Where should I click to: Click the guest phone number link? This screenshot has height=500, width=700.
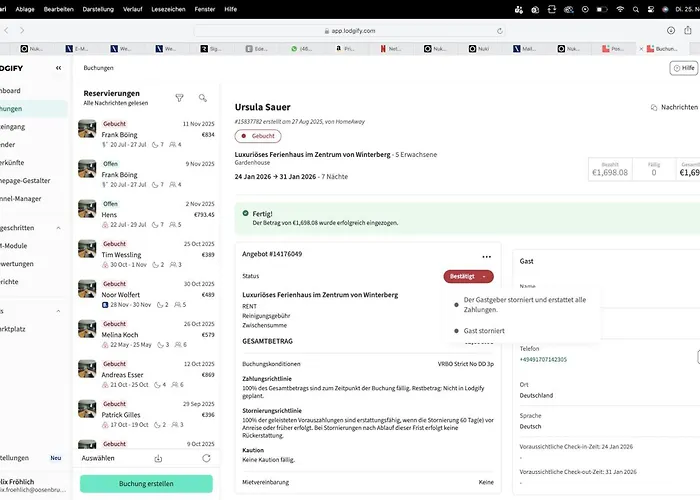543,359
